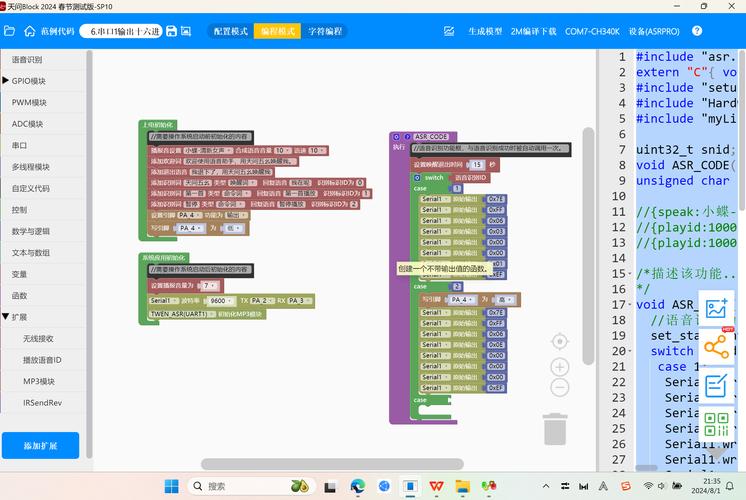This screenshot has height=500, width=746.
Task: Expand the GPIO模块 category
Action: 6,80
